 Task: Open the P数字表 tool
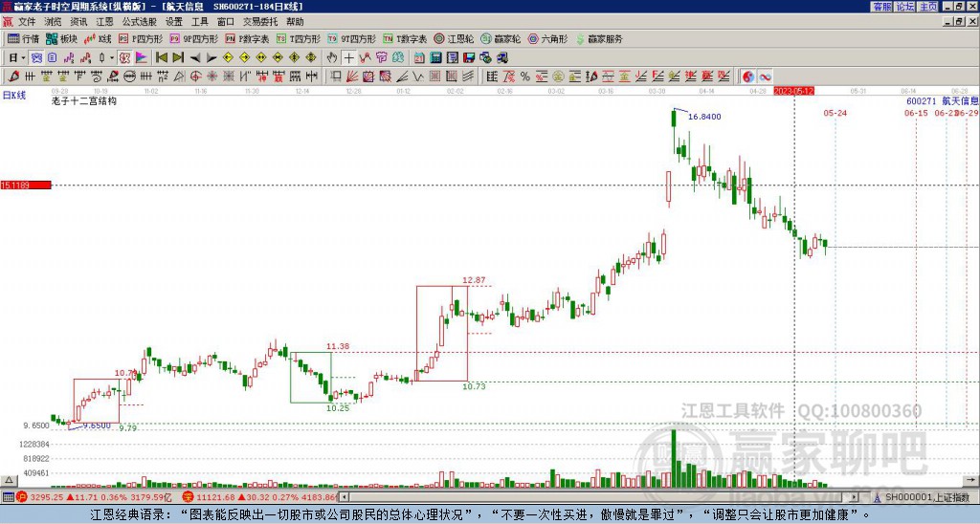coord(247,38)
